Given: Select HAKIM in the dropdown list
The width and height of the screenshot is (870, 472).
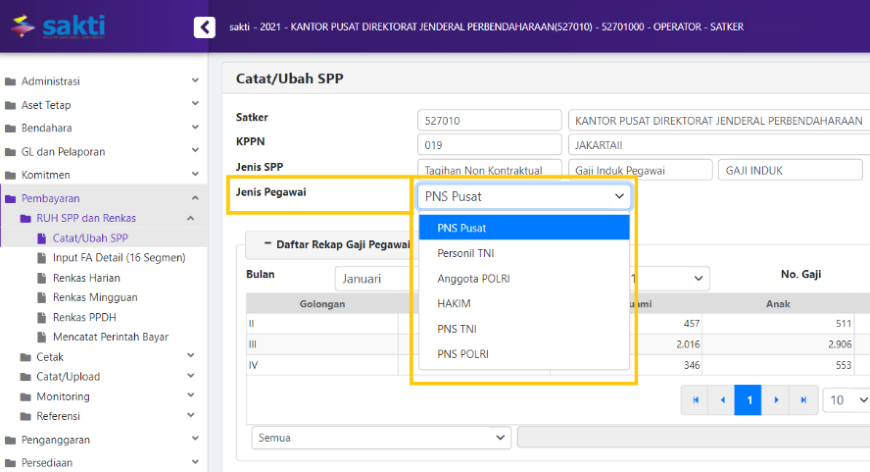Looking at the screenshot, I should pyautogui.click(x=454, y=303).
